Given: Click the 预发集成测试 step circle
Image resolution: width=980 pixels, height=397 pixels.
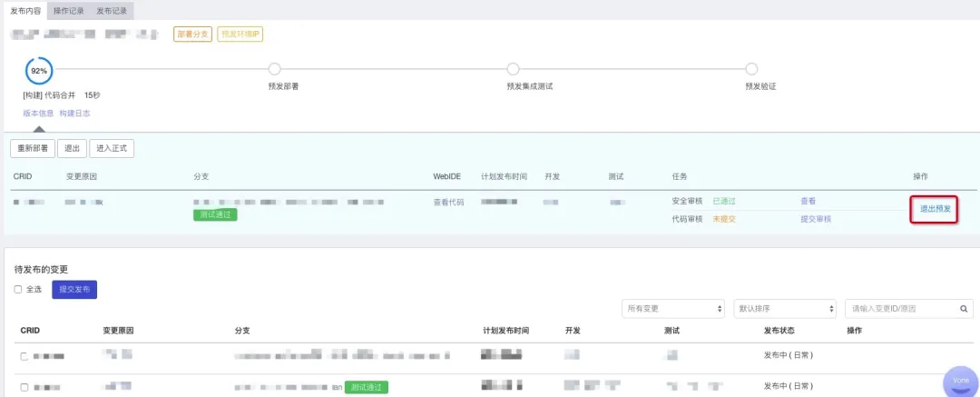Looking at the screenshot, I should coord(513,69).
